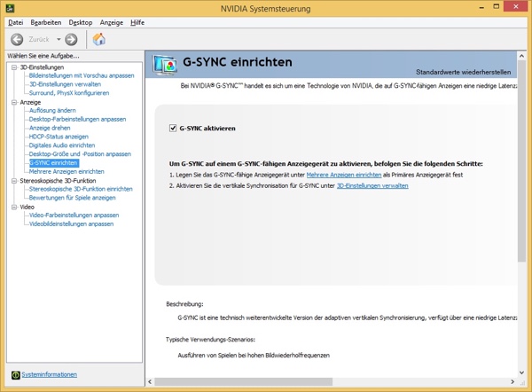Open the Bearbeiten menu
Screen dimensions: 532x392
click(46, 22)
